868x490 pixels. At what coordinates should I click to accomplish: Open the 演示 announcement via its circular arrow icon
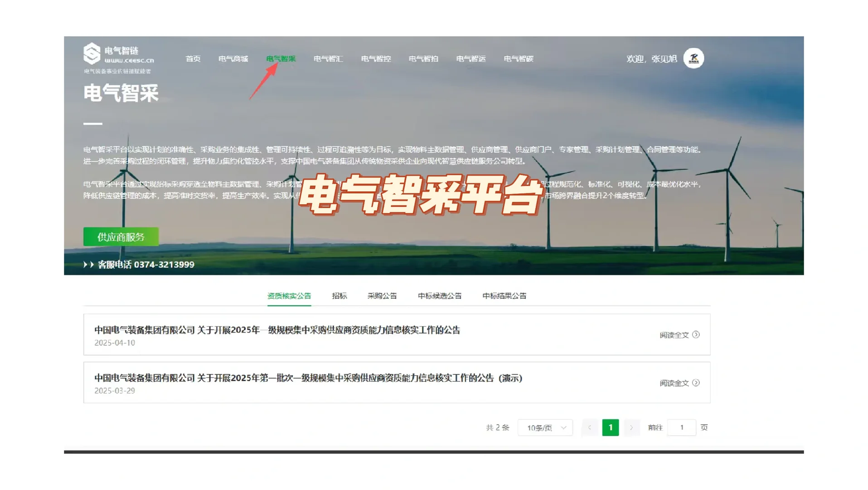696,382
